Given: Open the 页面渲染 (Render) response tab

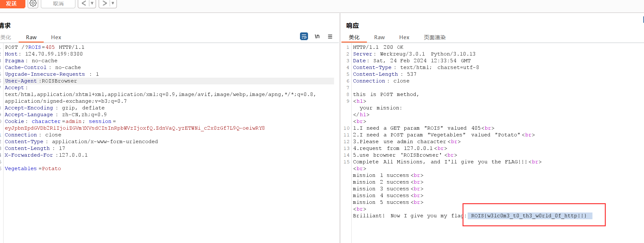Looking at the screenshot, I should click(x=435, y=37).
